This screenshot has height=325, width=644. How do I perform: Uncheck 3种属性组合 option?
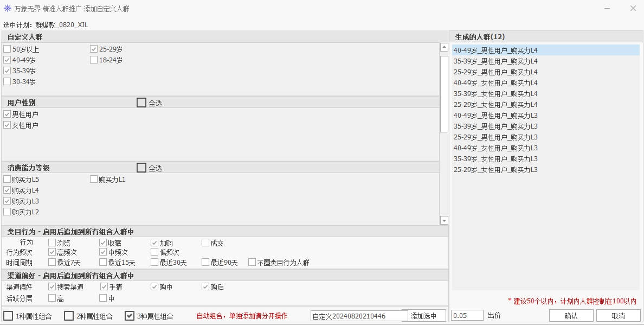[130, 316]
